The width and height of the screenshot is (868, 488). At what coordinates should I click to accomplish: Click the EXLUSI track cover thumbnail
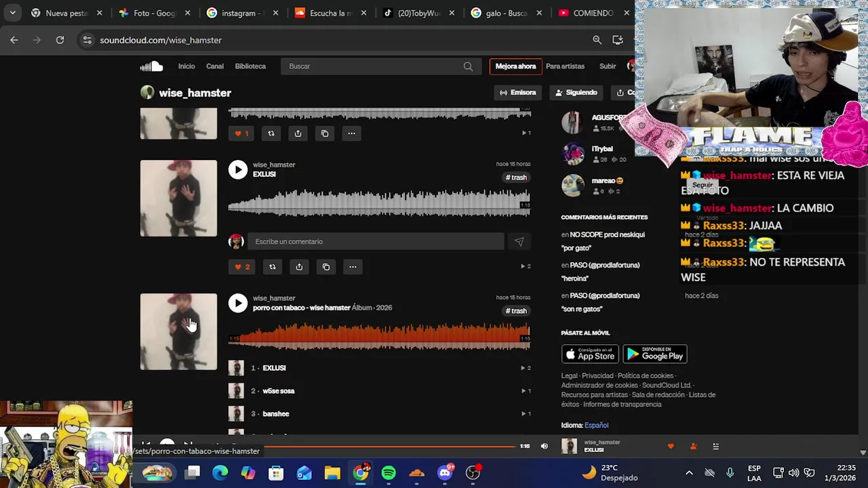point(178,198)
